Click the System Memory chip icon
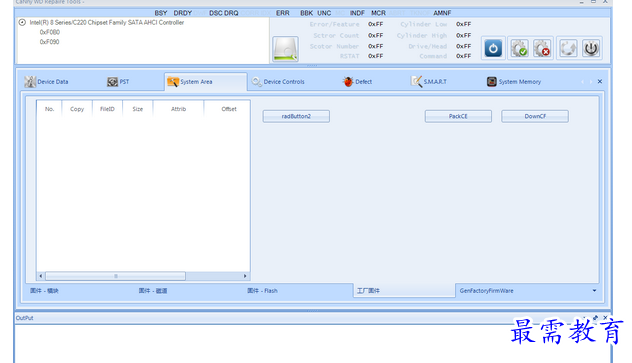Viewport: 632px width, 363px height. pyautogui.click(x=492, y=82)
